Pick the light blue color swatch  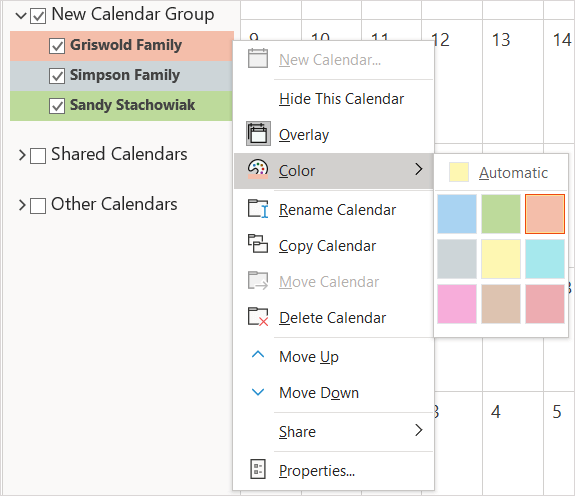(x=457, y=214)
